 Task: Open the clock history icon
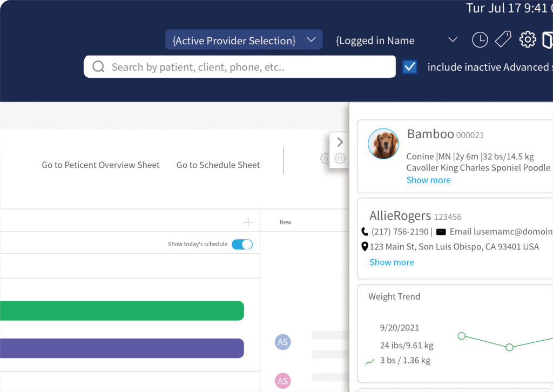coord(480,40)
